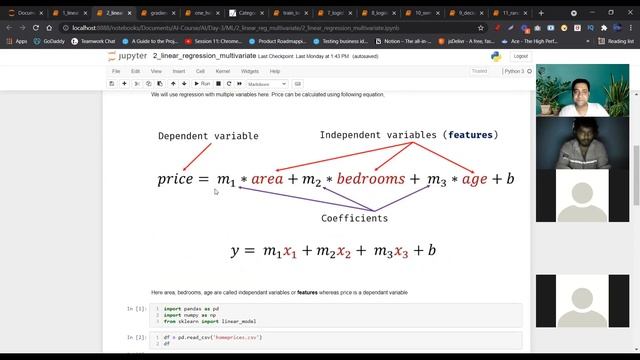Click the Jupyter logo
The height and width of the screenshot is (360, 640).
pyautogui.click(x=127, y=56)
